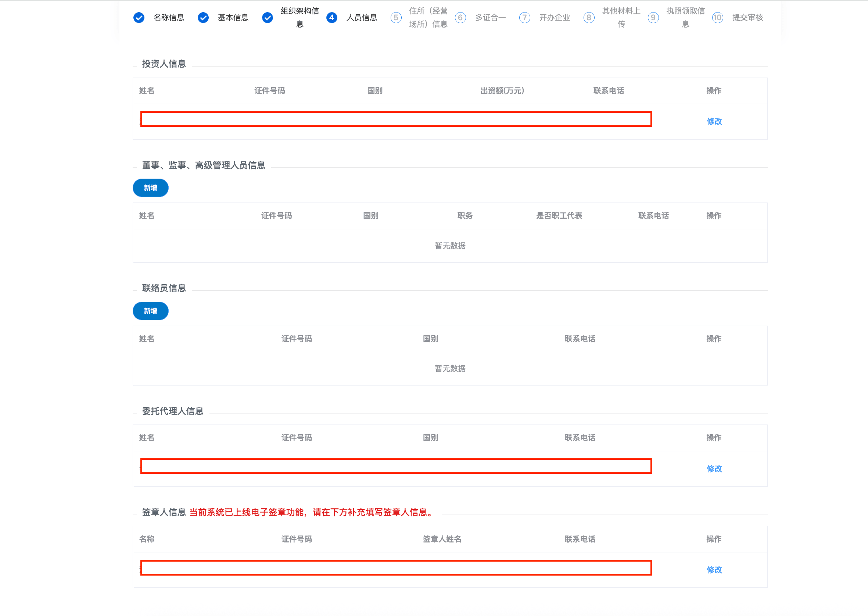
Task: Click 修改 in the 投资人信息 row
Action: click(x=714, y=121)
